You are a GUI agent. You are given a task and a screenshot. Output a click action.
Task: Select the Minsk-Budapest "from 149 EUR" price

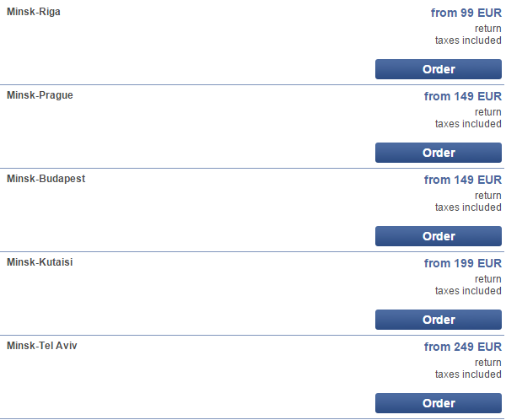pyautogui.click(x=462, y=180)
